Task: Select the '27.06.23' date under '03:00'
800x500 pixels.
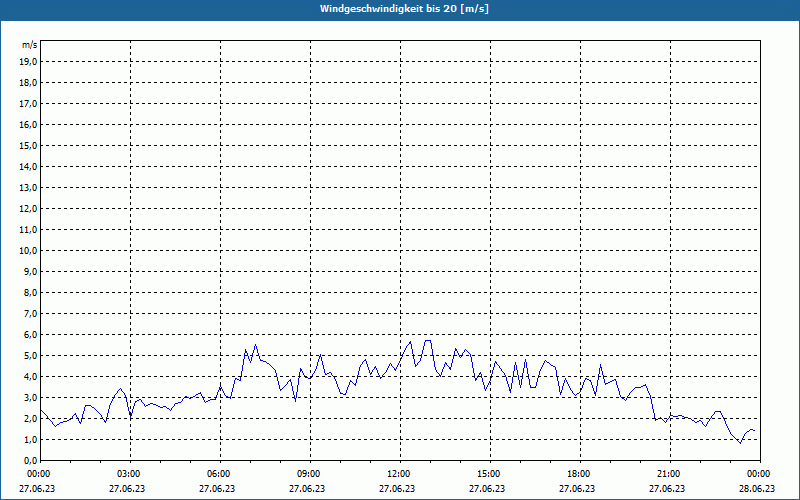Action: pos(127,488)
